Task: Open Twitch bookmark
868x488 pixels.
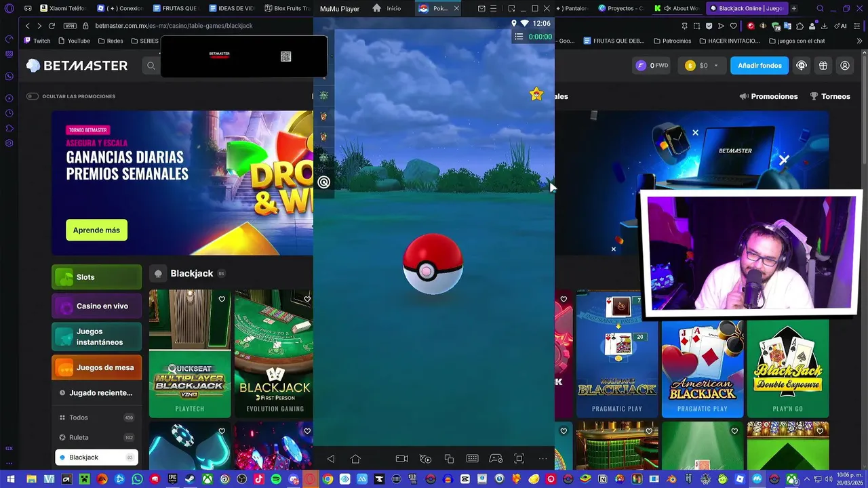Action: point(37,41)
